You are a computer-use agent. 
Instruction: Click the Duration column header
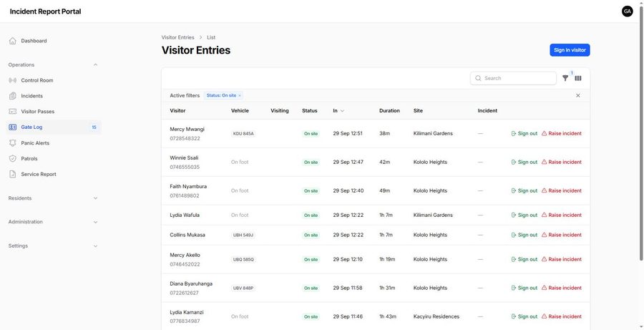tap(389, 110)
